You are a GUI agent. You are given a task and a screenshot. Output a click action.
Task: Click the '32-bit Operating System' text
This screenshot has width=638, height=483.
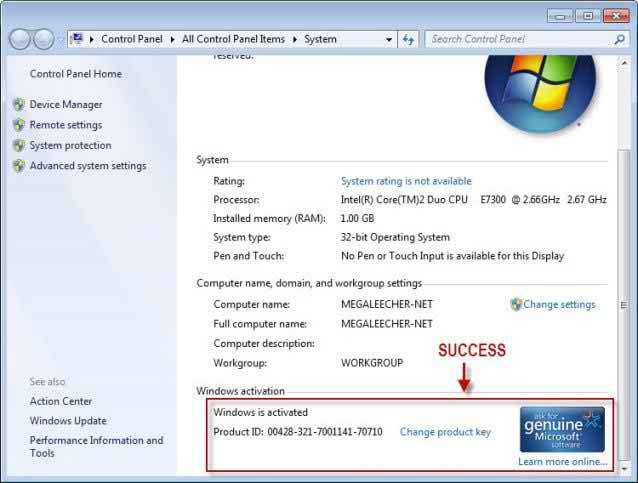coord(395,237)
